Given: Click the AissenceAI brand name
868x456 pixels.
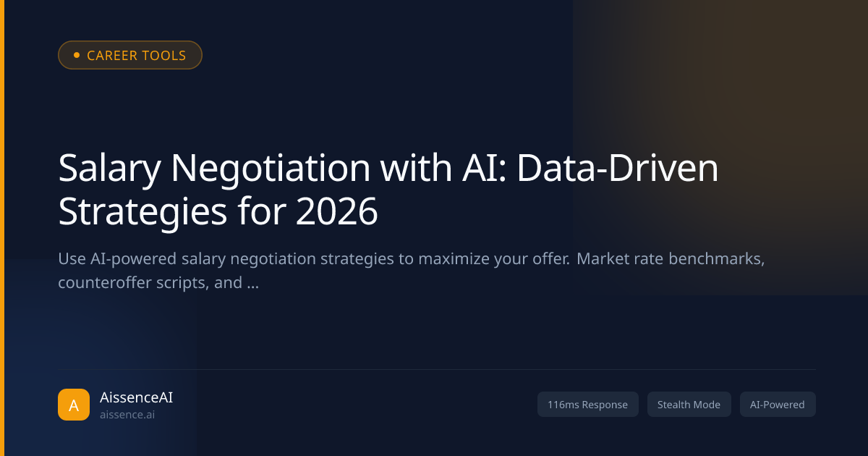Looking at the screenshot, I should 137,397.
